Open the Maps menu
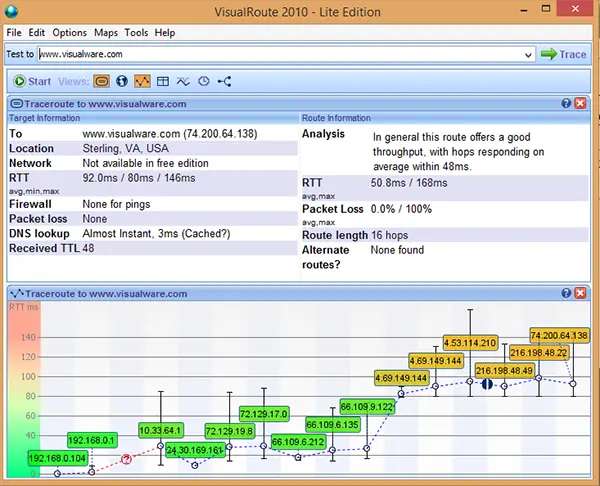Screen dimensions: 600x486 coord(105,33)
